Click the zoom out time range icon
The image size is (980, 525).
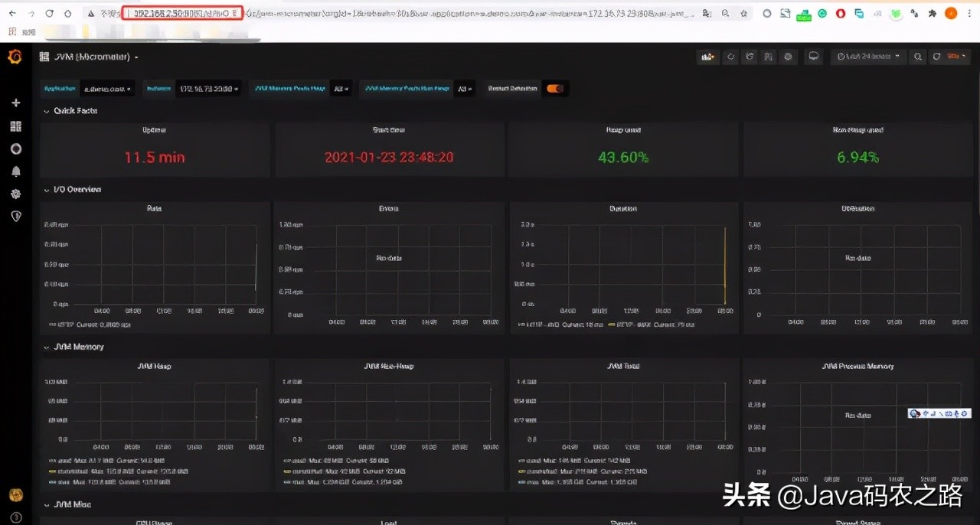point(917,57)
